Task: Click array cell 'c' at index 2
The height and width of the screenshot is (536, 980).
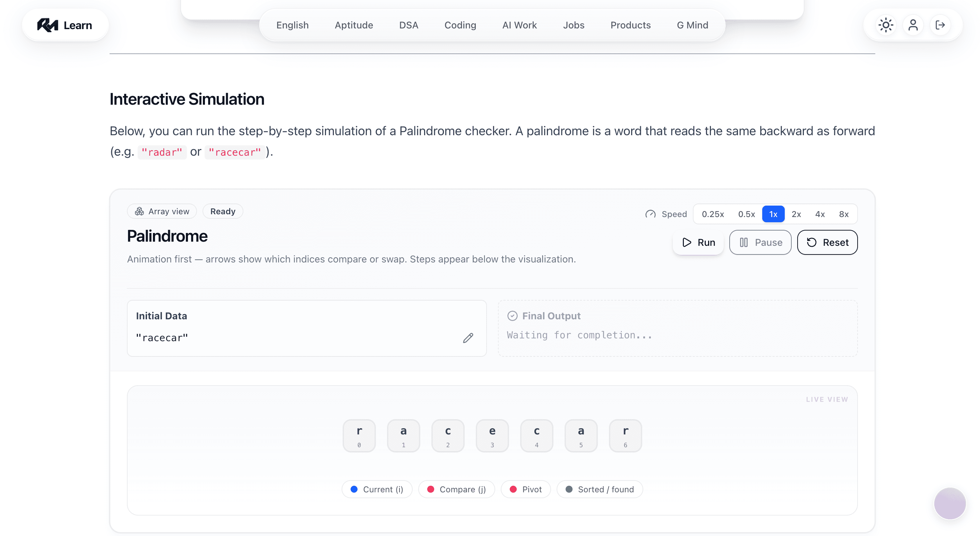Action: pos(448,435)
